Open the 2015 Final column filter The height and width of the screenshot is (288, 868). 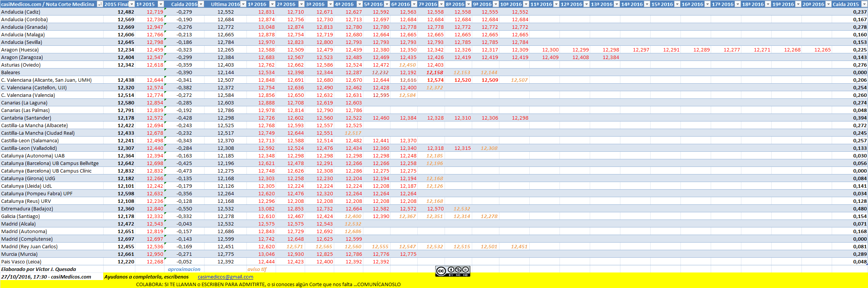pyautogui.click(x=132, y=4)
